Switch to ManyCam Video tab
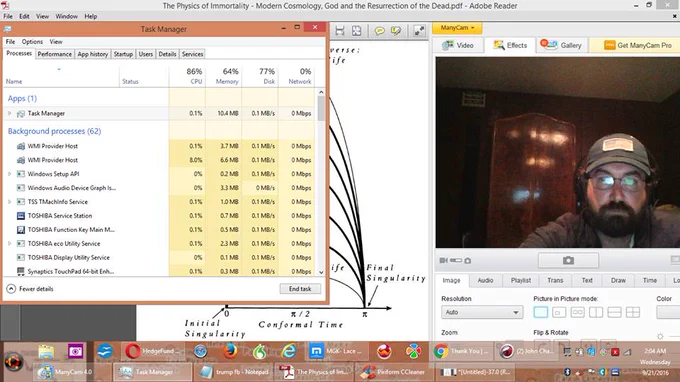The image size is (680, 382). tap(458, 45)
